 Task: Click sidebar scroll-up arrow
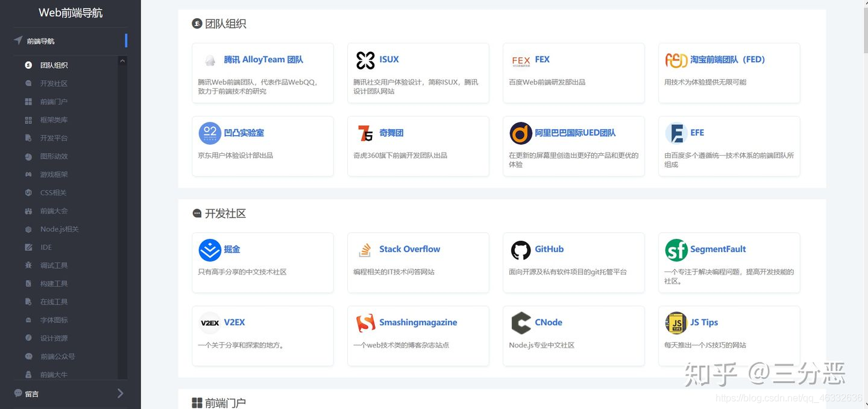[122, 61]
